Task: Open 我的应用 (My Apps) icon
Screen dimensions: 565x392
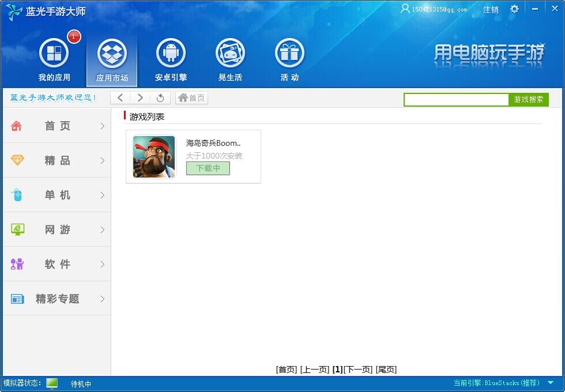Action: pyautogui.click(x=54, y=54)
